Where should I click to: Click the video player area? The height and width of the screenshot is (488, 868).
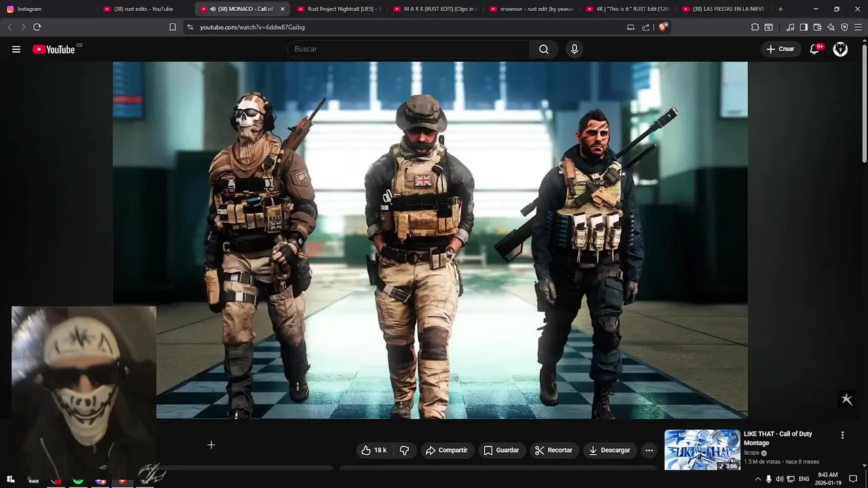(430, 240)
